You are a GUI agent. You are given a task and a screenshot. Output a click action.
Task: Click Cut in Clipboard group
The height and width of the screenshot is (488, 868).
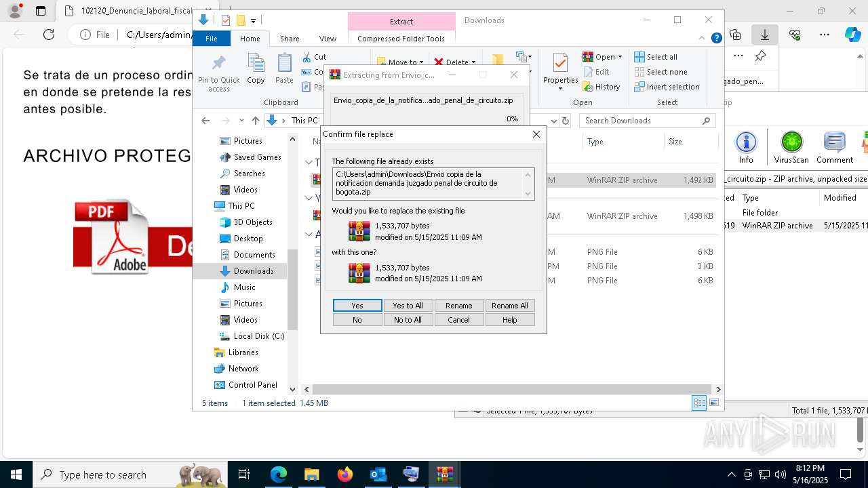(x=314, y=57)
